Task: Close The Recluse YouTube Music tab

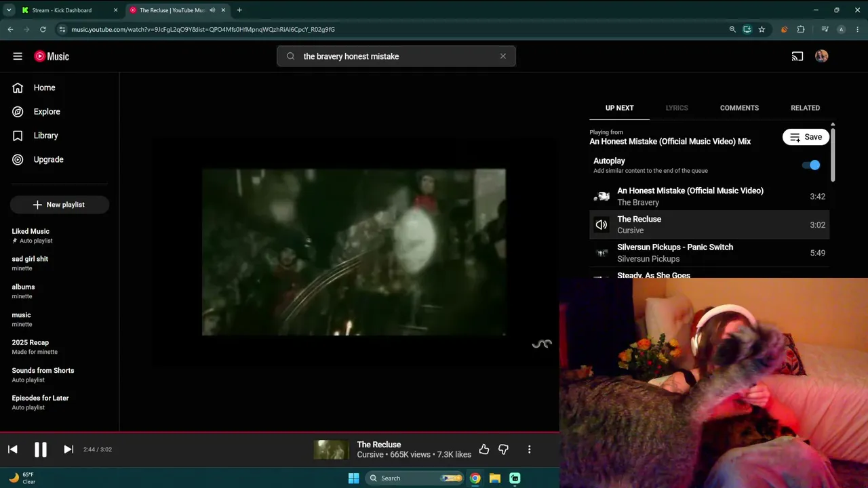Action: coord(223,10)
